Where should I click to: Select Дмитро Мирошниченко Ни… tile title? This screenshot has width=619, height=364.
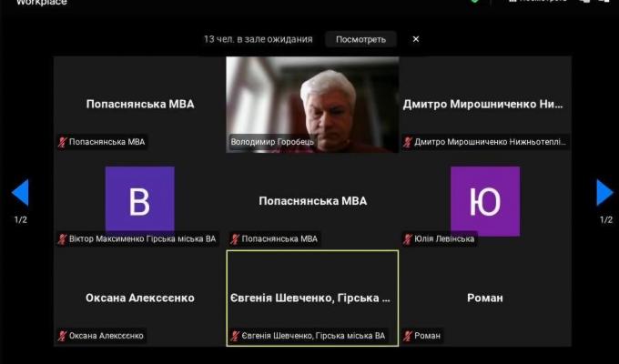[482, 105]
